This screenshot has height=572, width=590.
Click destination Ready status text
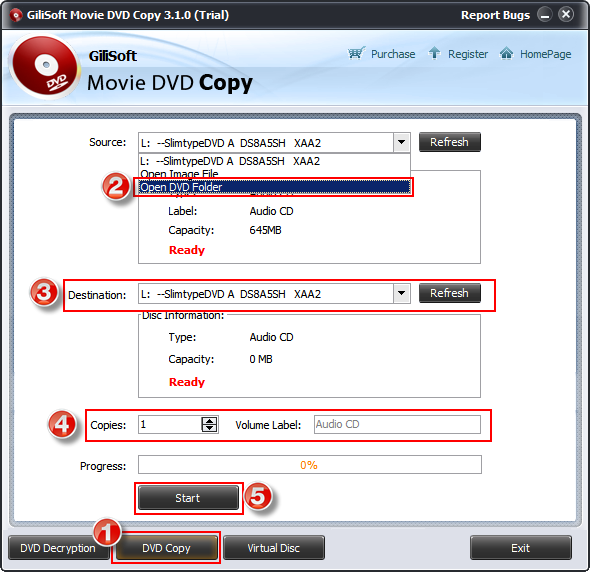187,382
